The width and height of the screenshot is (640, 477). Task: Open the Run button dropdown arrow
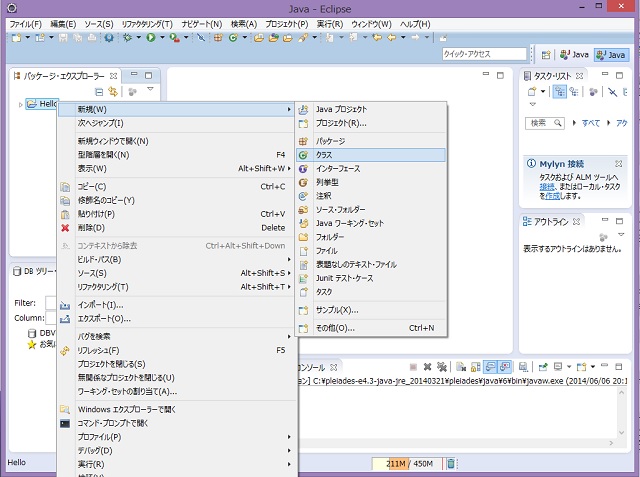(162, 38)
